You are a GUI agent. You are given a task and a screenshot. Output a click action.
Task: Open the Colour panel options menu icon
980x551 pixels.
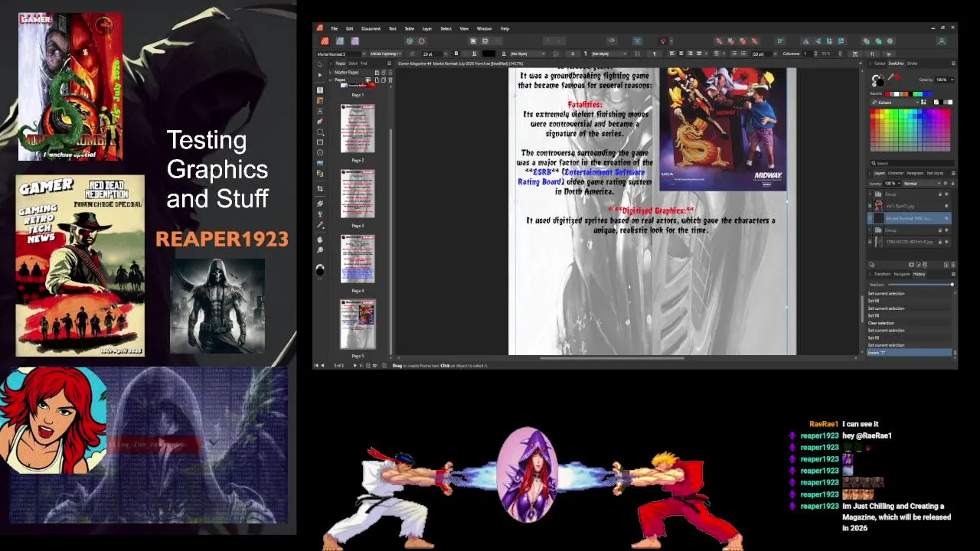953,63
